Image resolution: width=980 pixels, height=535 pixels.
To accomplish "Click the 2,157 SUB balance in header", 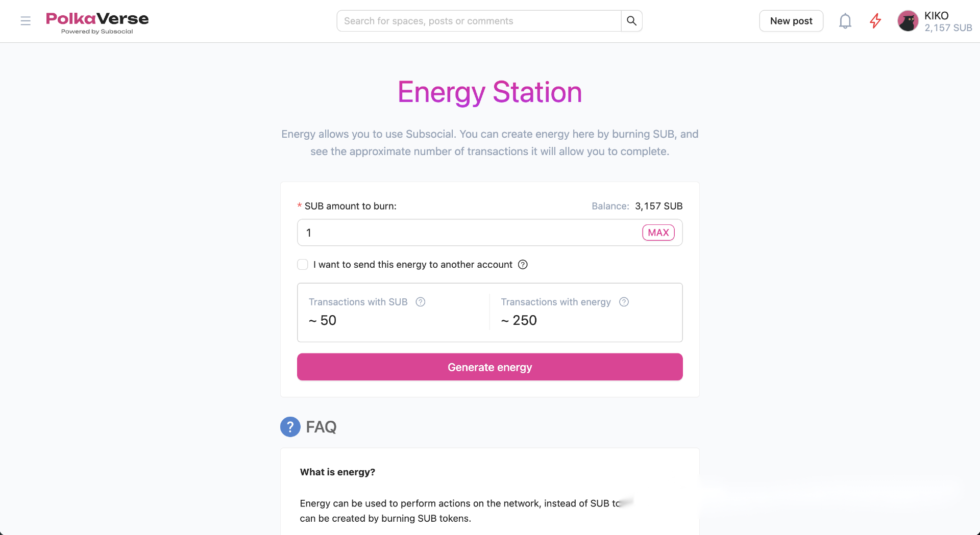I will click(948, 28).
